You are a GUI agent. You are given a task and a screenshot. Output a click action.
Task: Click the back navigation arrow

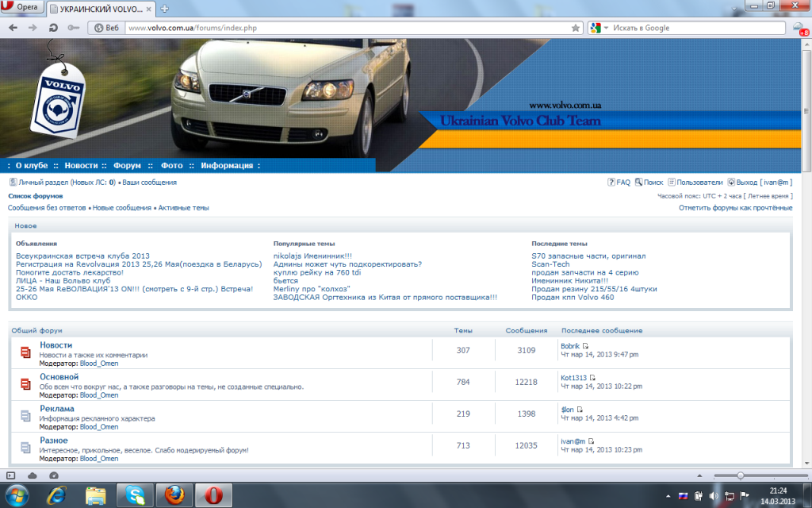13,28
